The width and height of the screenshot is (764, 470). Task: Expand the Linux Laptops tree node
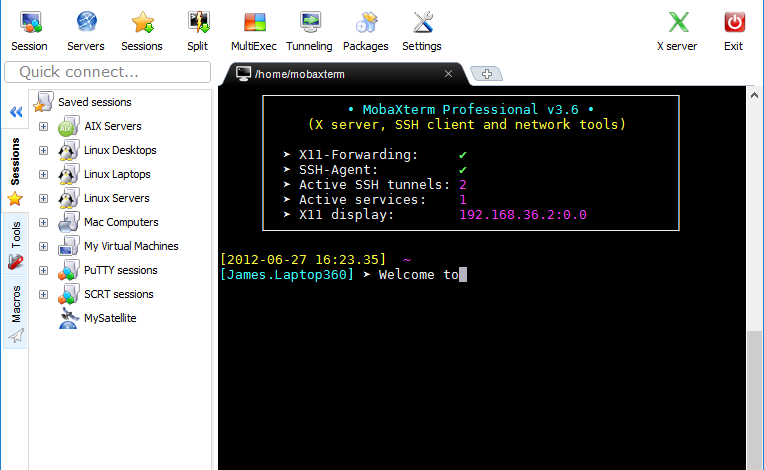pyautogui.click(x=43, y=174)
